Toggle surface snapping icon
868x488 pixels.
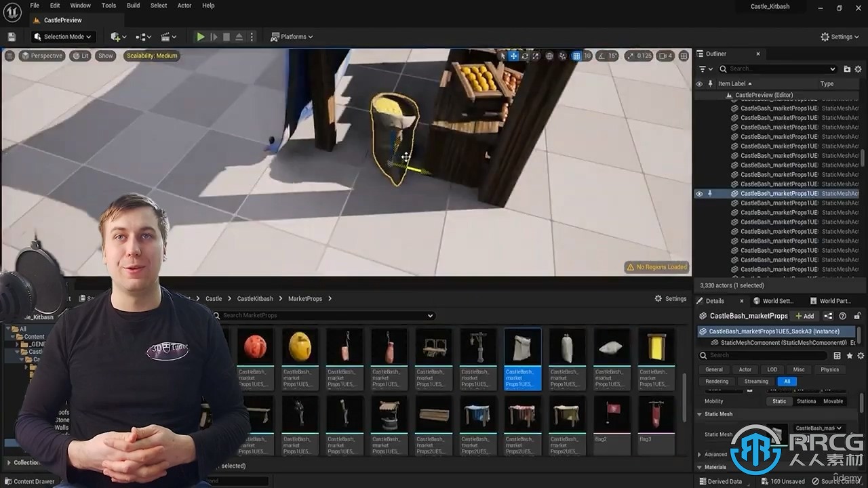click(x=563, y=56)
